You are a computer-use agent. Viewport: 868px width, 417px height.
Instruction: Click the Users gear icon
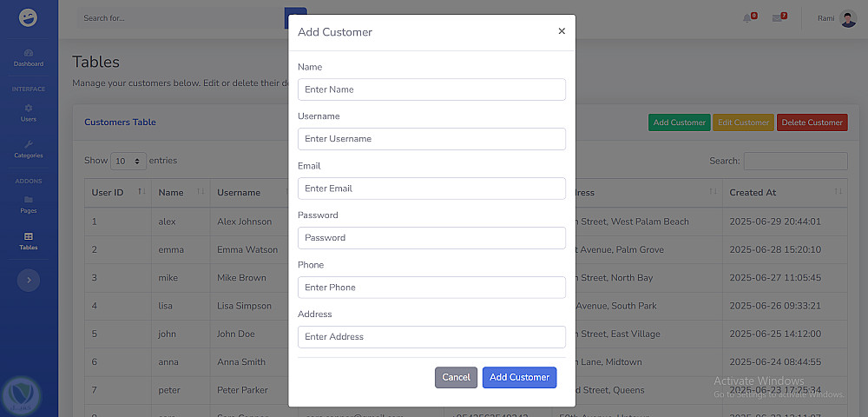click(x=29, y=108)
